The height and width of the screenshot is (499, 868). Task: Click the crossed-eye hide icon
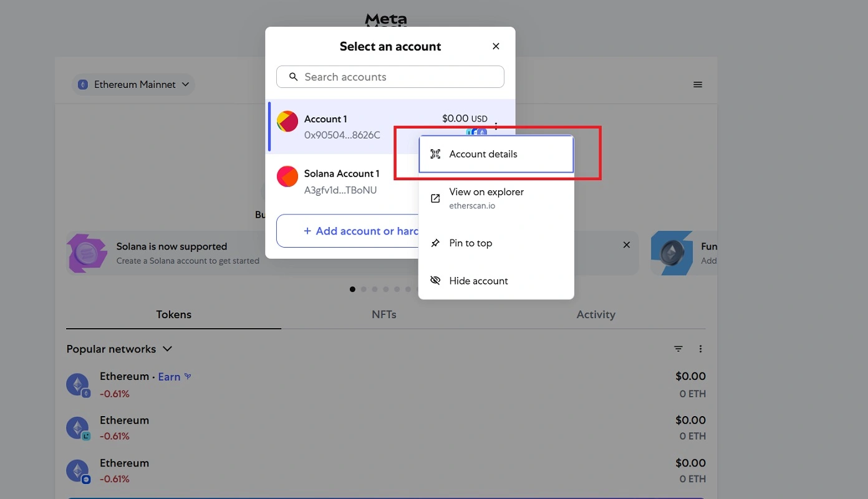[436, 281]
